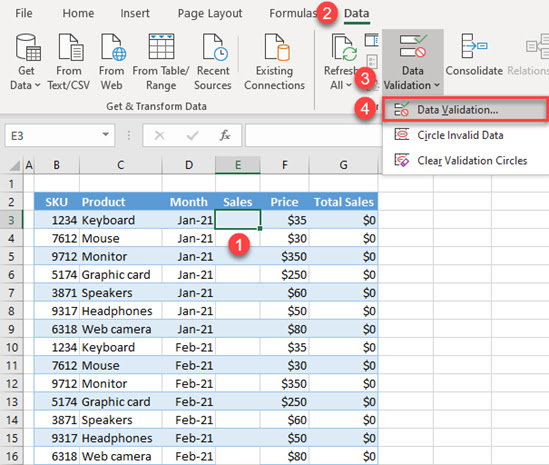Screen dimensions: 549x465
Task: Select Circle Invalid Data option
Action: [x=460, y=135]
